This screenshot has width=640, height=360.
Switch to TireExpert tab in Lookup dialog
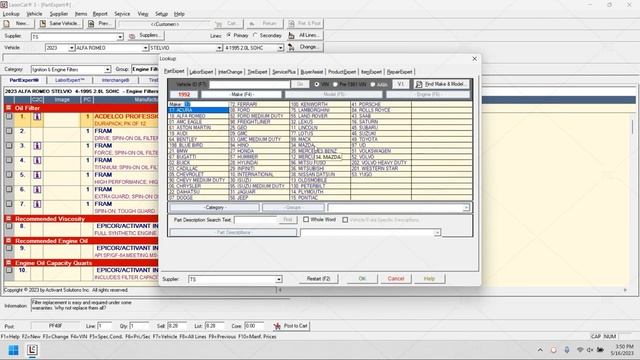[x=258, y=72]
